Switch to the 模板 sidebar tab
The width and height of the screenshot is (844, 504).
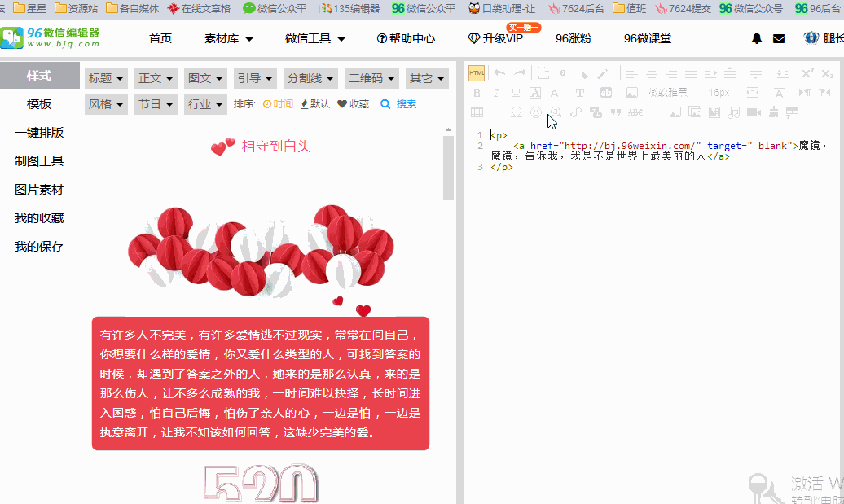39,104
